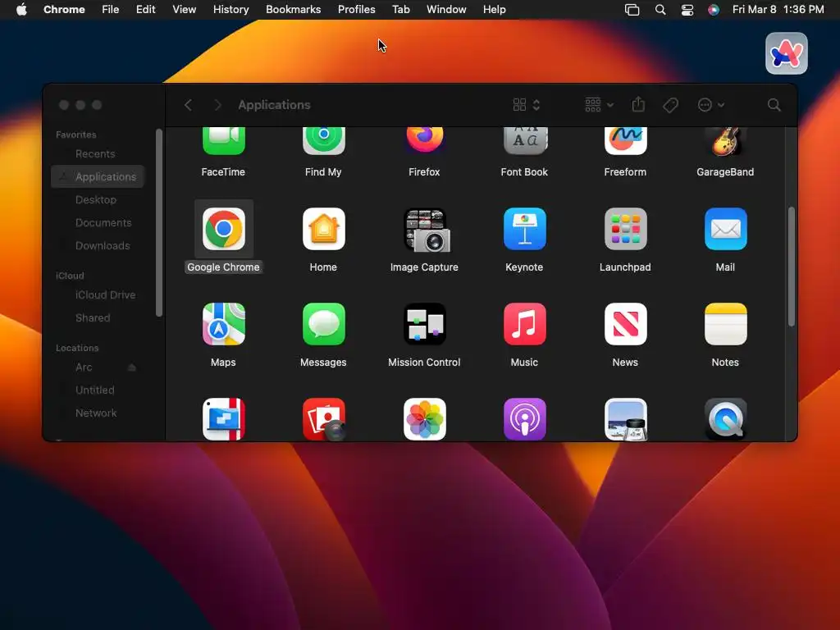The image size is (840, 630).
Task: Select the Maps app icon
Action: click(x=223, y=324)
